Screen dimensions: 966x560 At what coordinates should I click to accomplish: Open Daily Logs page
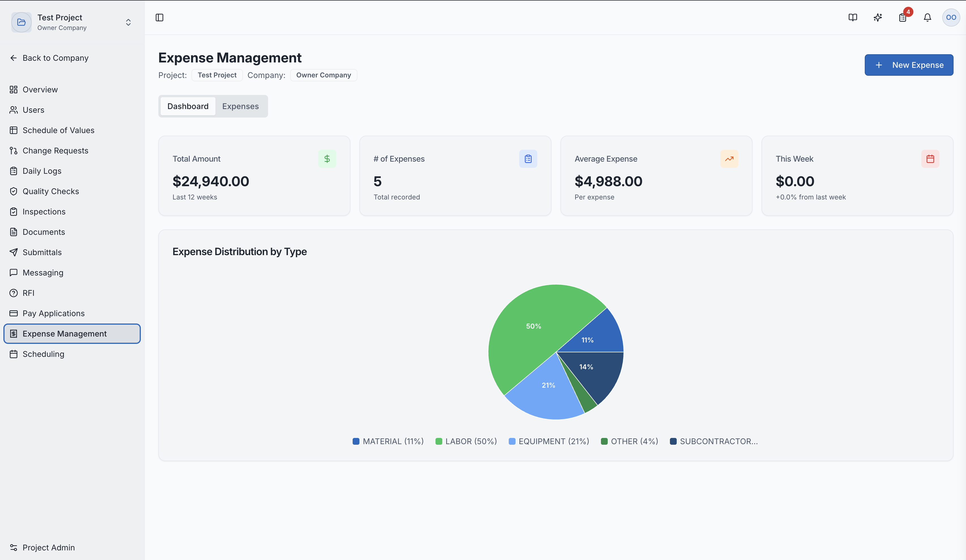pyautogui.click(x=72, y=171)
